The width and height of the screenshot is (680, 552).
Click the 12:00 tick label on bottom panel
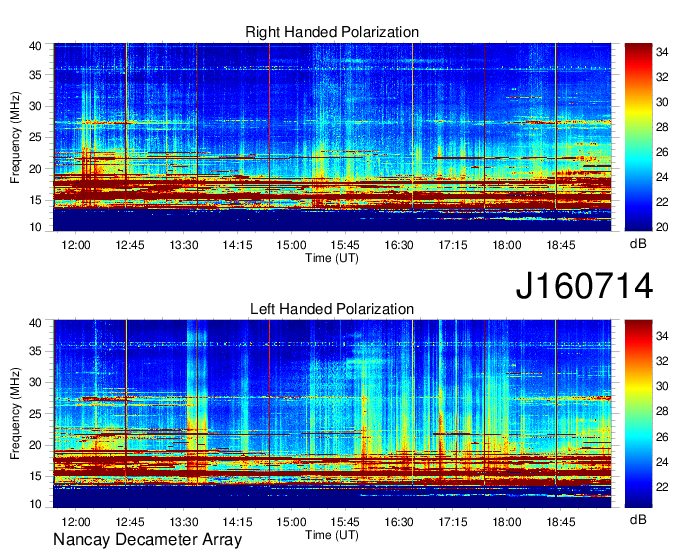(76, 521)
